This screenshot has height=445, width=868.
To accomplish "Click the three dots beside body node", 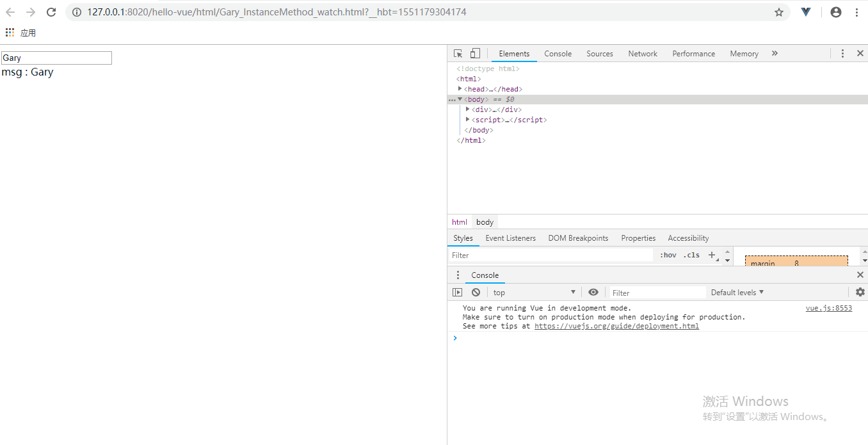I will 452,100.
